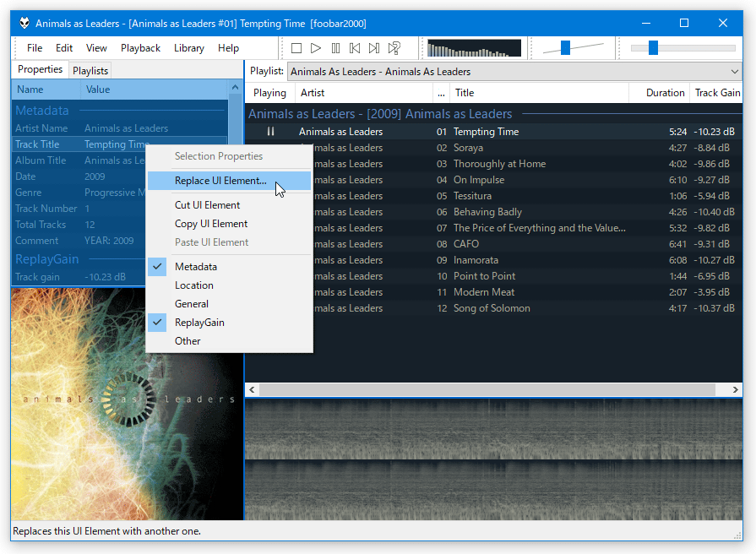Select Cut UI Element
The height and width of the screenshot is (554, 756).
(x=230, y=205)
